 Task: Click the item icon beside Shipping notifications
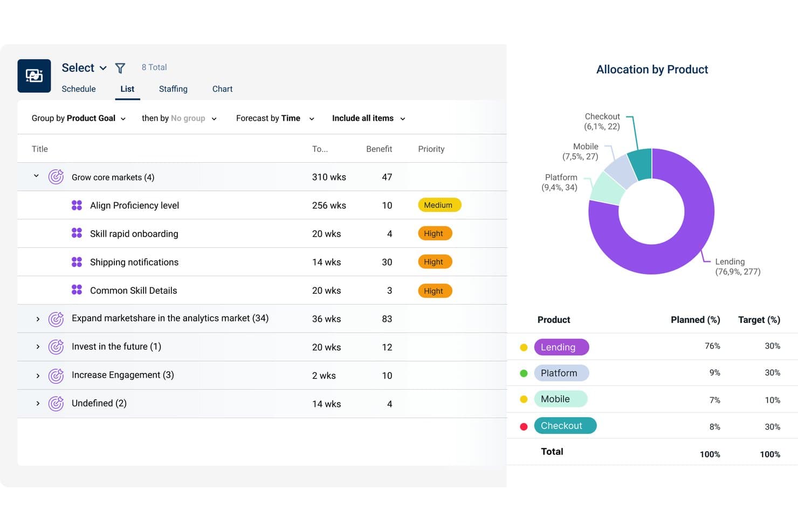[77, 262]
